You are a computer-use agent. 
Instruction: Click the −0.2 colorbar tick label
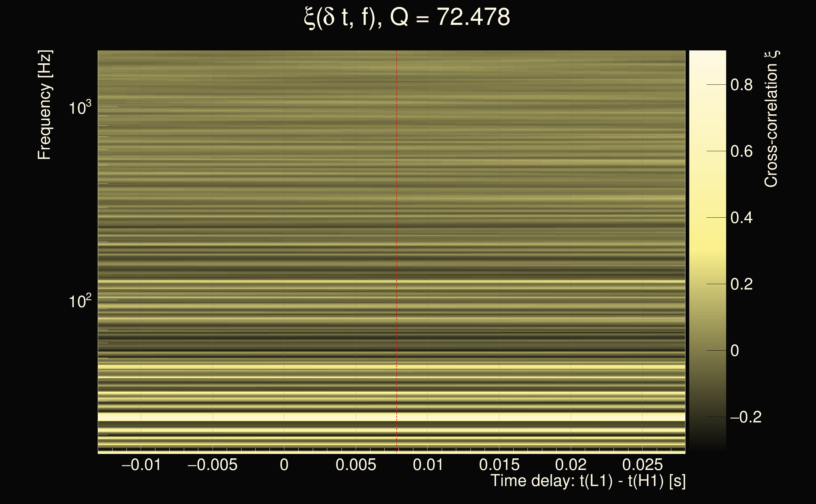[x=746, y=417]
